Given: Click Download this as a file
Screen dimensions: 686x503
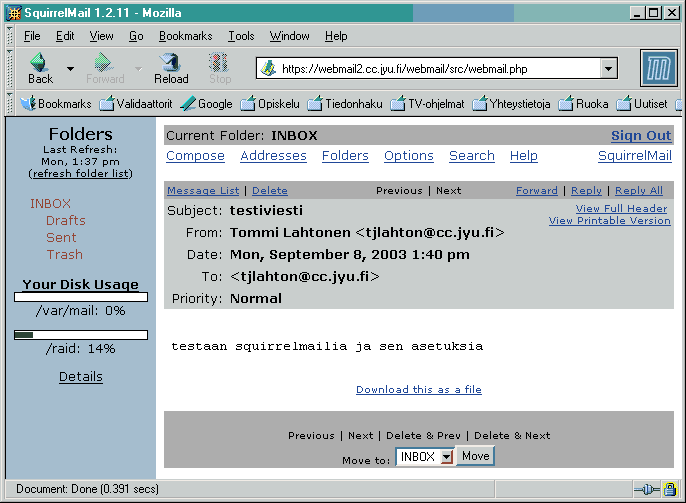Looking at the screenshot, I should click(419, 389).
